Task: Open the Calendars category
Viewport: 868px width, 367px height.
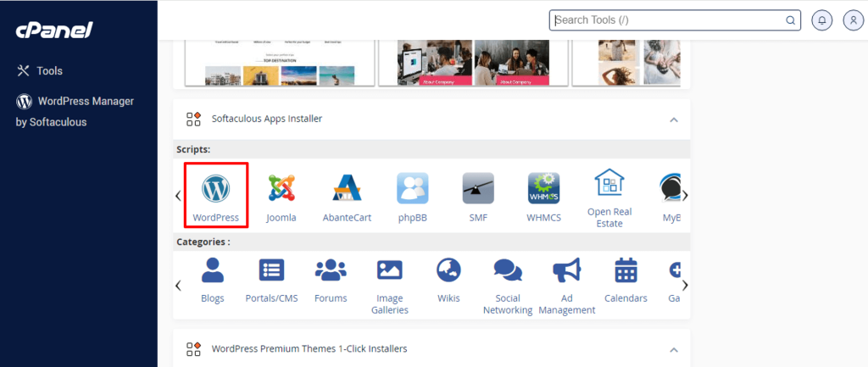Action: pyautogui.click(x=626, y=280)
